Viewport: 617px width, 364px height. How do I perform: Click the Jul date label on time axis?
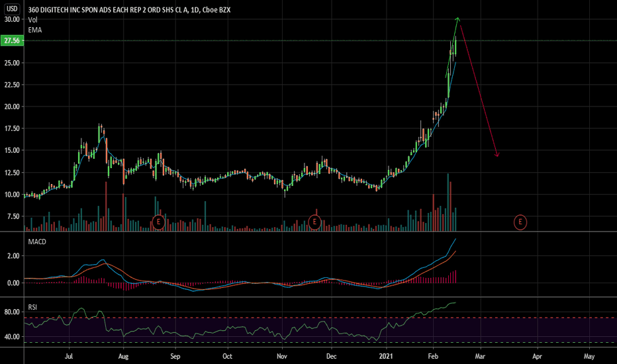coord(69,357)
